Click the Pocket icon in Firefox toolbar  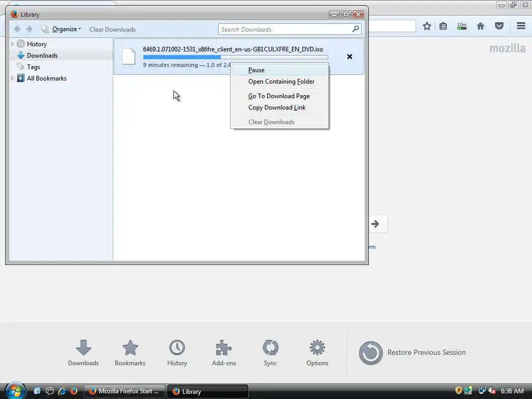(x=499, y=26)
